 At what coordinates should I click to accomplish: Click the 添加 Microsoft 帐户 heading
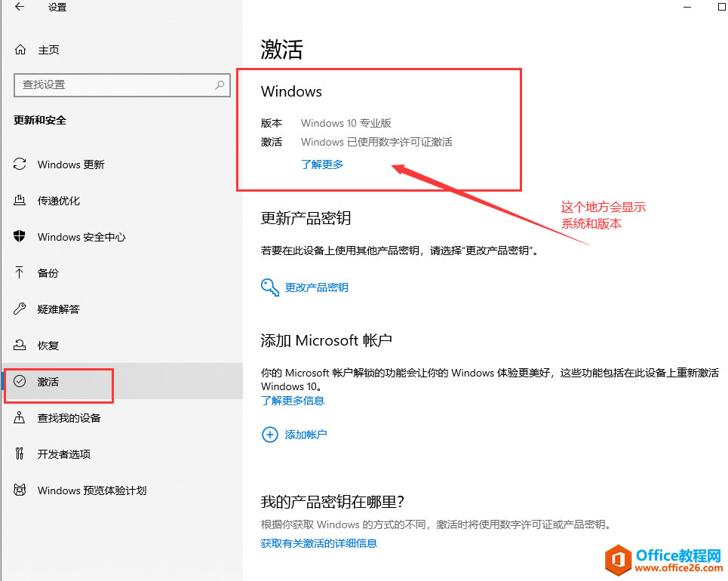[327, 340]
